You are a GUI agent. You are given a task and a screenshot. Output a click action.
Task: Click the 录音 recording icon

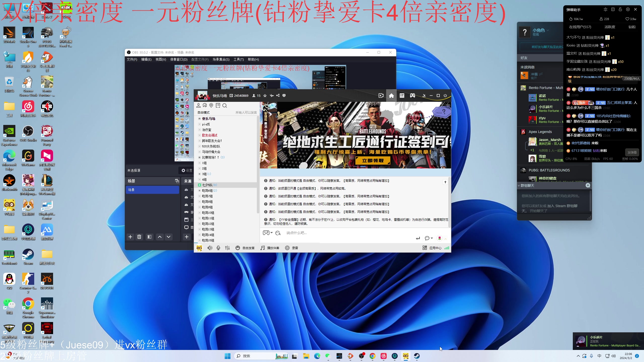[x=292, y=248]
